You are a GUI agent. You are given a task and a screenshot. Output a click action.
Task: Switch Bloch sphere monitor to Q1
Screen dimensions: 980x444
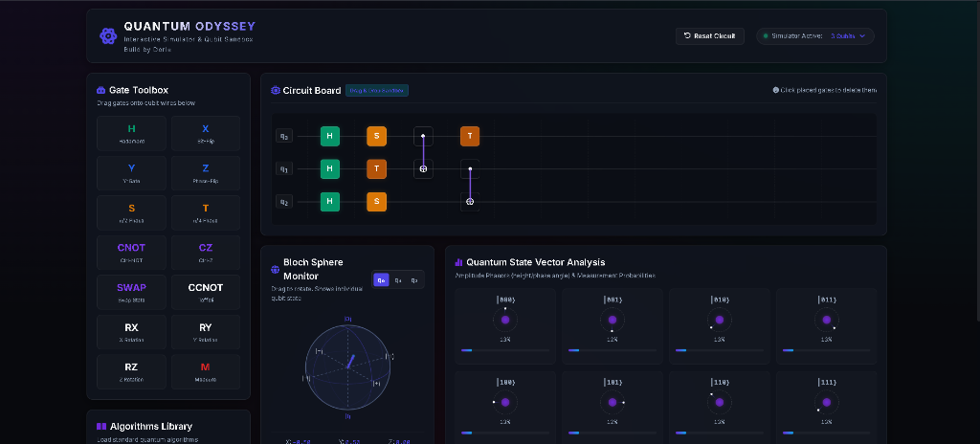pyautogui.click(x=398, y=280)
